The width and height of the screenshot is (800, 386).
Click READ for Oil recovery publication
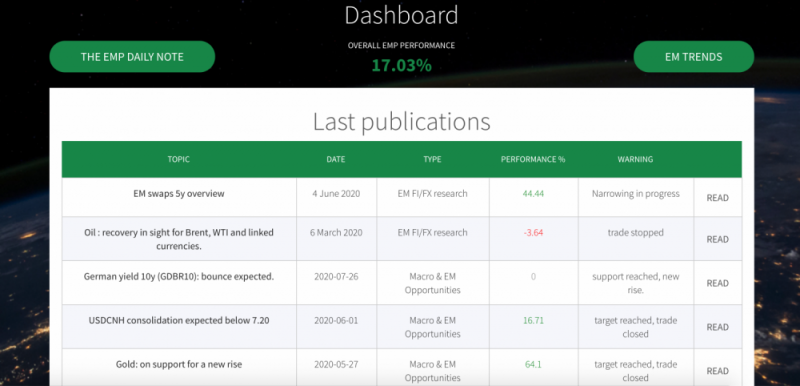coord(717,239)
